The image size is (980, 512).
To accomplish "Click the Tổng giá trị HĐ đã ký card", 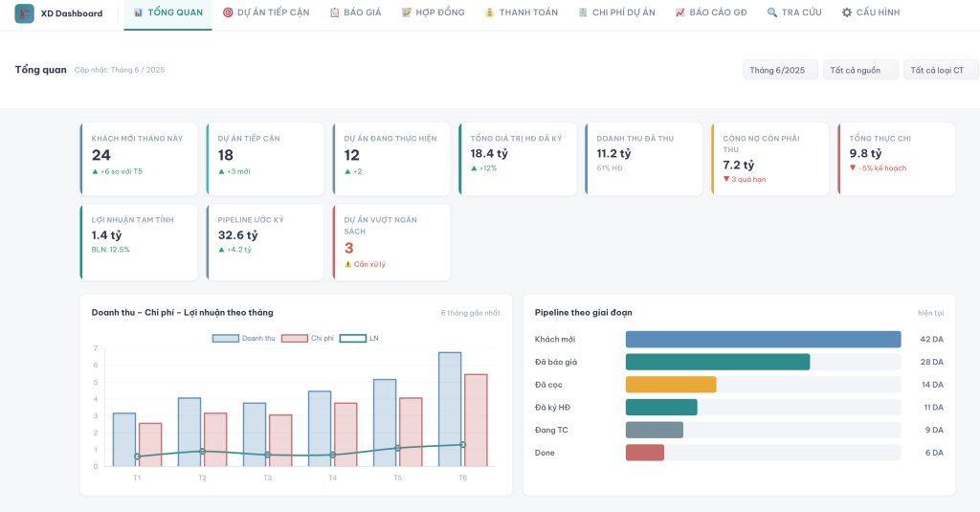I will (518, 159).
